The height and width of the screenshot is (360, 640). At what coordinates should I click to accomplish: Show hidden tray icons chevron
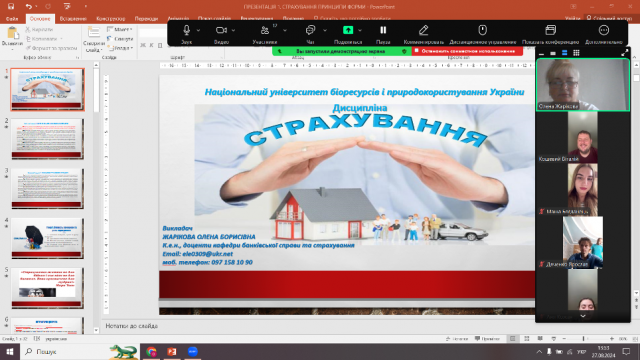coord(539,352)
